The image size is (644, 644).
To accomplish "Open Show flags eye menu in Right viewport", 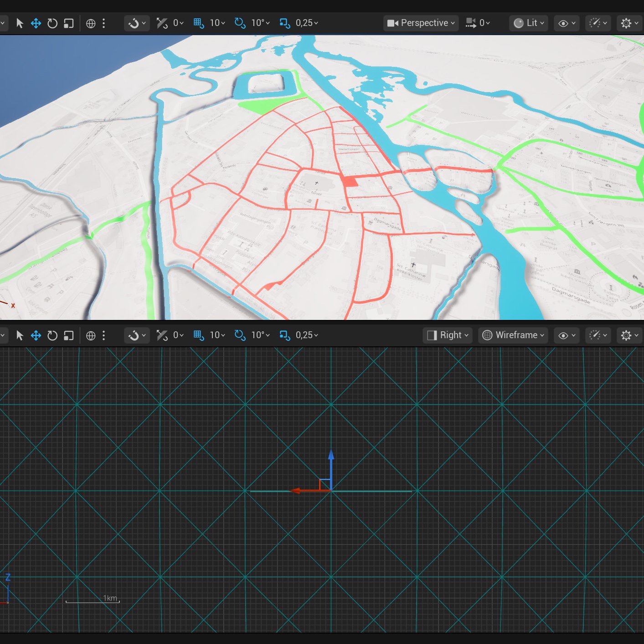I will coord(567,335).
